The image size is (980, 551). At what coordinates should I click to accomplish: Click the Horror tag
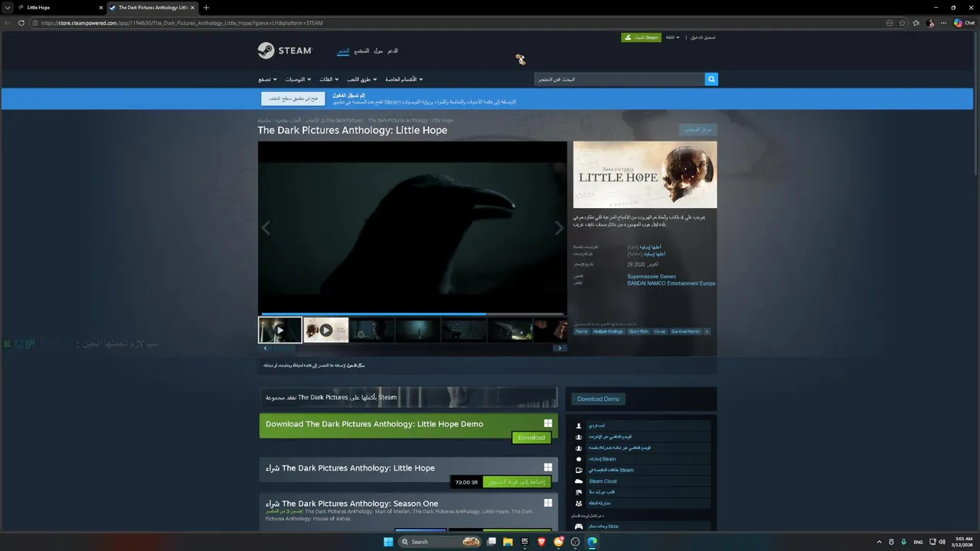[x=582, y=331]
